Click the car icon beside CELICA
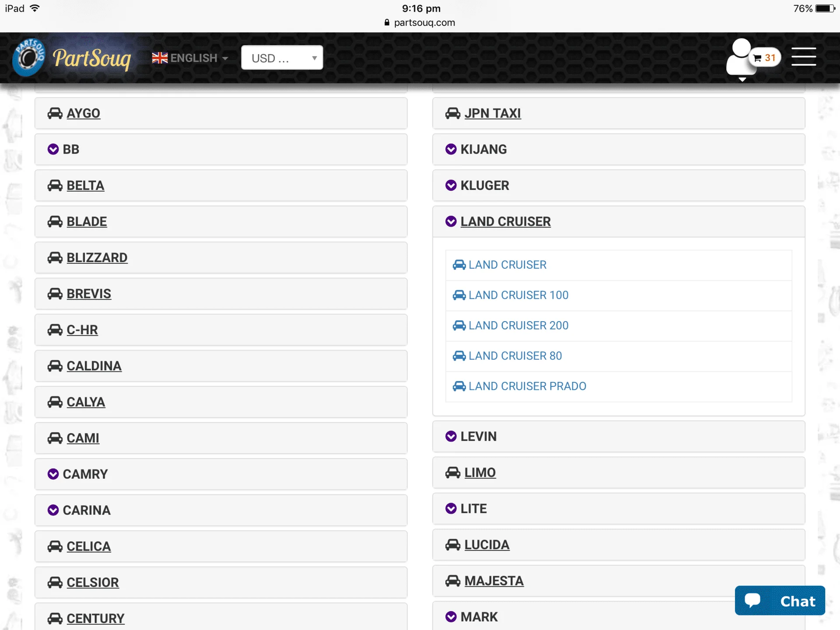This screenshot has height=630, width=840. [x=55, y=546]
